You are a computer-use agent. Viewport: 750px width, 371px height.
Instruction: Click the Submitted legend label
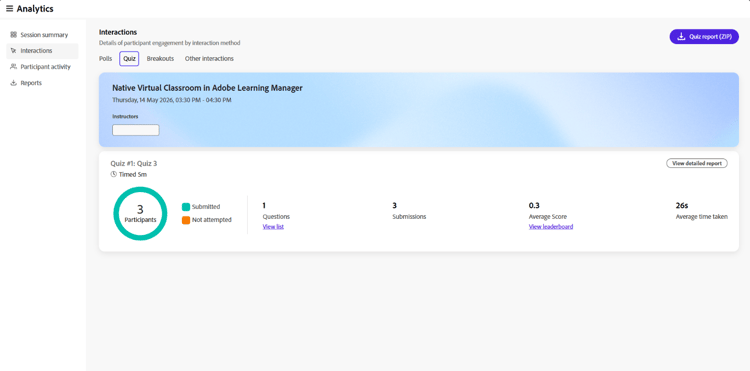[206, 207]
